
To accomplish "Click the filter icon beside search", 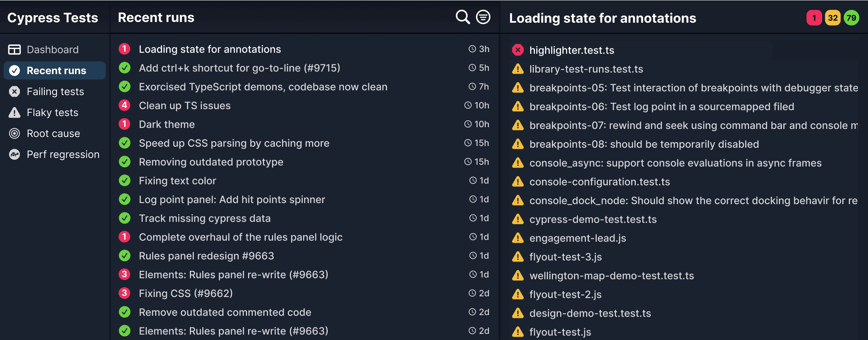I will tap(483, 17).
